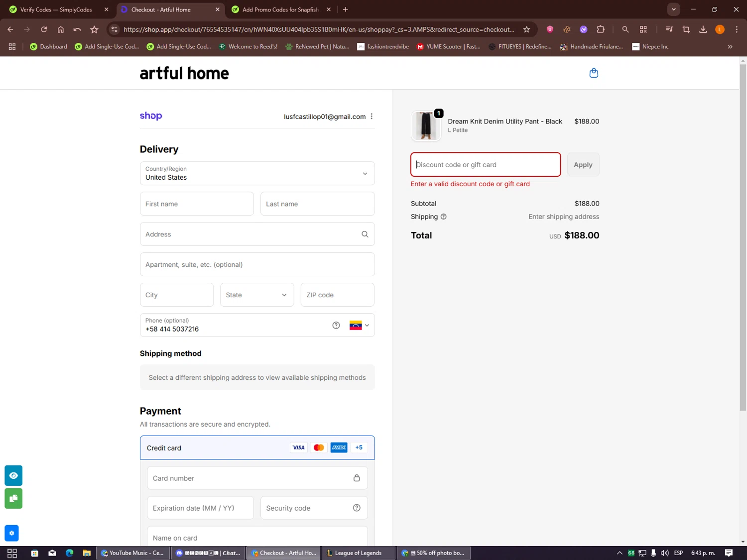The height and width of the screenshot is (560, 747).
Task: Open the browser downloads icon
Action: click(703, 29)
